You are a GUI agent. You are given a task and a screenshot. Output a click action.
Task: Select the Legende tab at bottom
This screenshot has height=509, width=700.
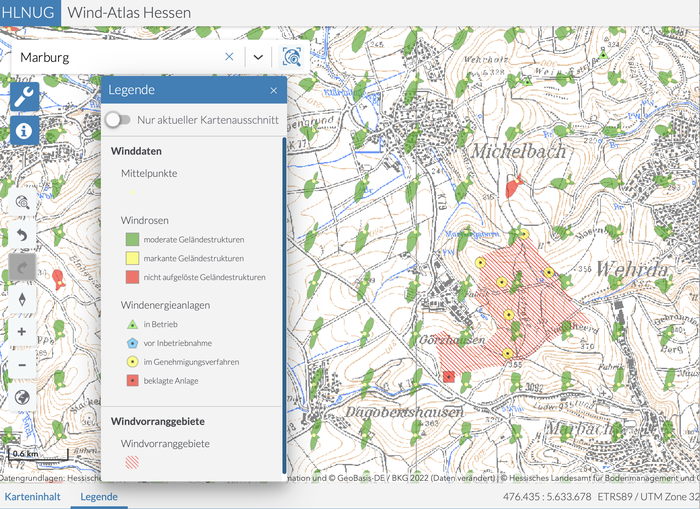pyautogui.click(x=99, y=497)
